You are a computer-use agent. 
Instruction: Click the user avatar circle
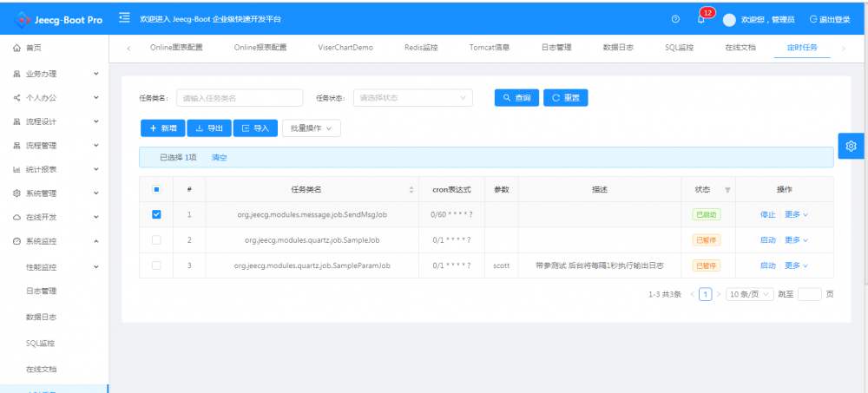pos(729,20)
